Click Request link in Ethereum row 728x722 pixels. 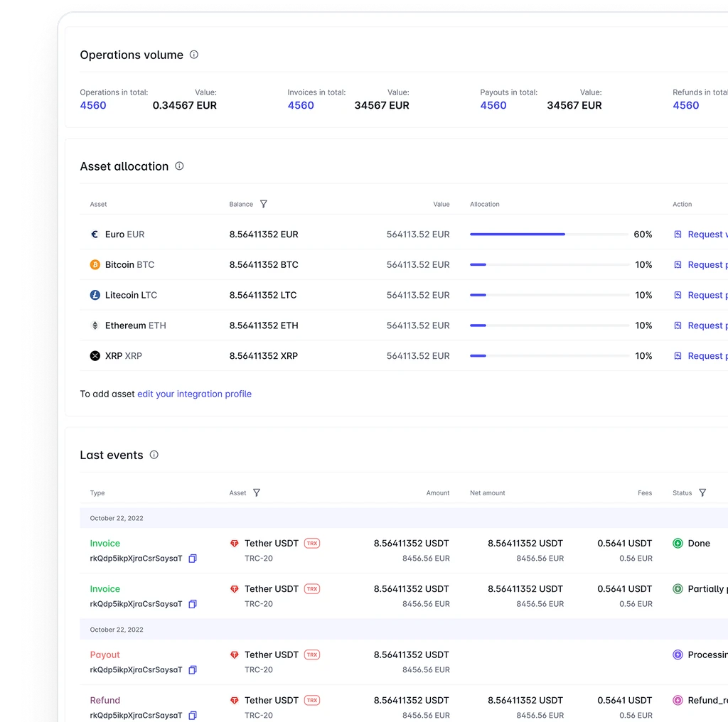(x=707, y=325)
